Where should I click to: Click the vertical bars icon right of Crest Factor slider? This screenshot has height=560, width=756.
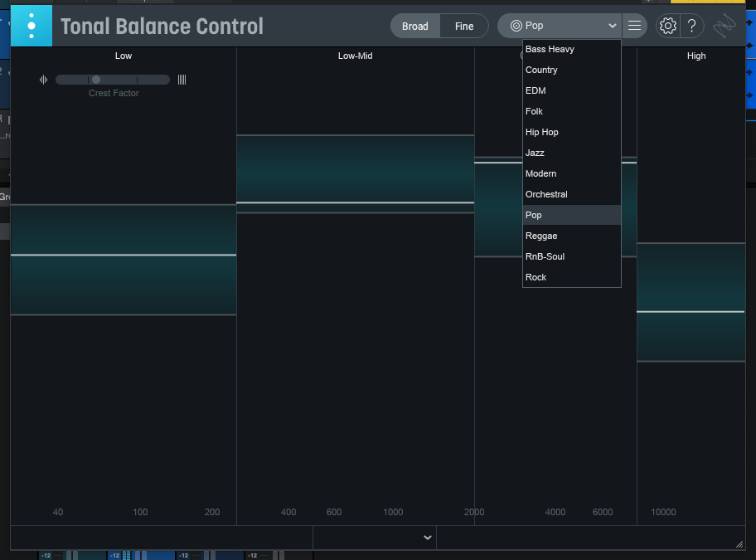(x=182, y=79)
